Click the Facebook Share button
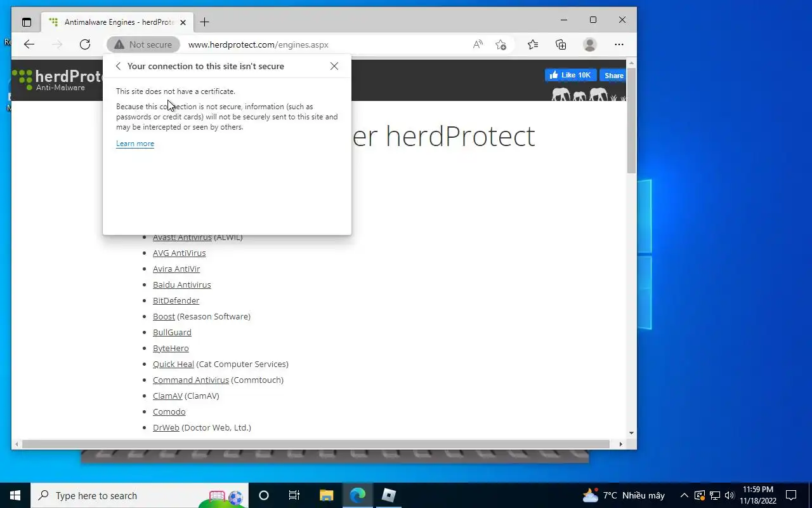Screen dimensions: 812x508 click(613, 75)
